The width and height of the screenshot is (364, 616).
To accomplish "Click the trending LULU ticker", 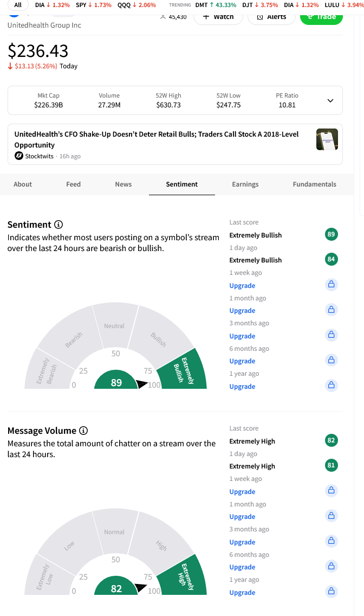I will [344, 5].
